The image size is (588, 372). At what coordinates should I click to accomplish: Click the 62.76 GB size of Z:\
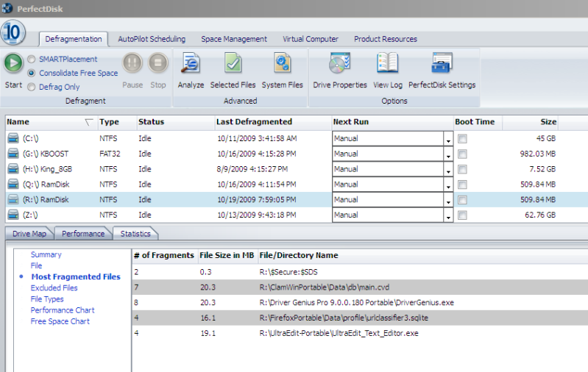point(540,215)
